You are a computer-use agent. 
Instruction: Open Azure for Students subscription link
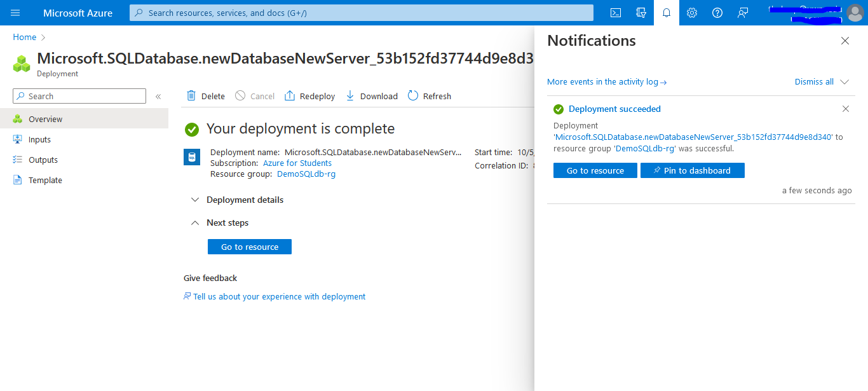(297, 163)
